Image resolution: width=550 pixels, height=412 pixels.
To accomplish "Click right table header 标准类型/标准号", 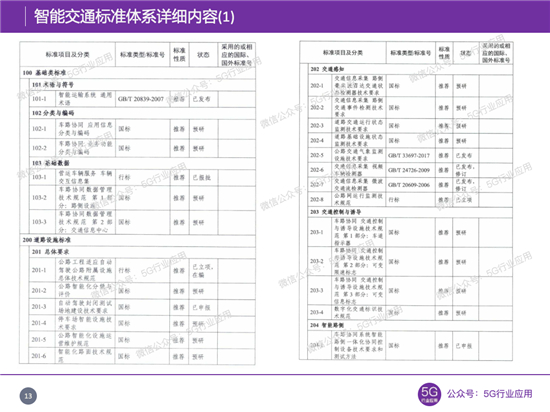I will (x=410, y=53).
